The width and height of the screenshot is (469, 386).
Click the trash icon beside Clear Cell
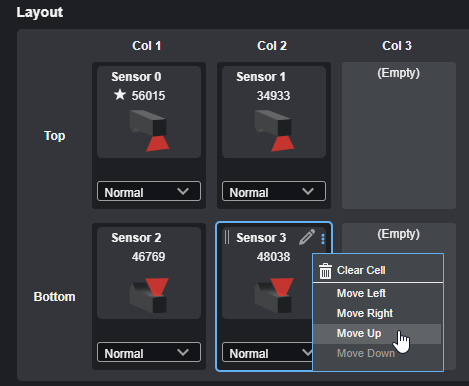coord(325,271)
